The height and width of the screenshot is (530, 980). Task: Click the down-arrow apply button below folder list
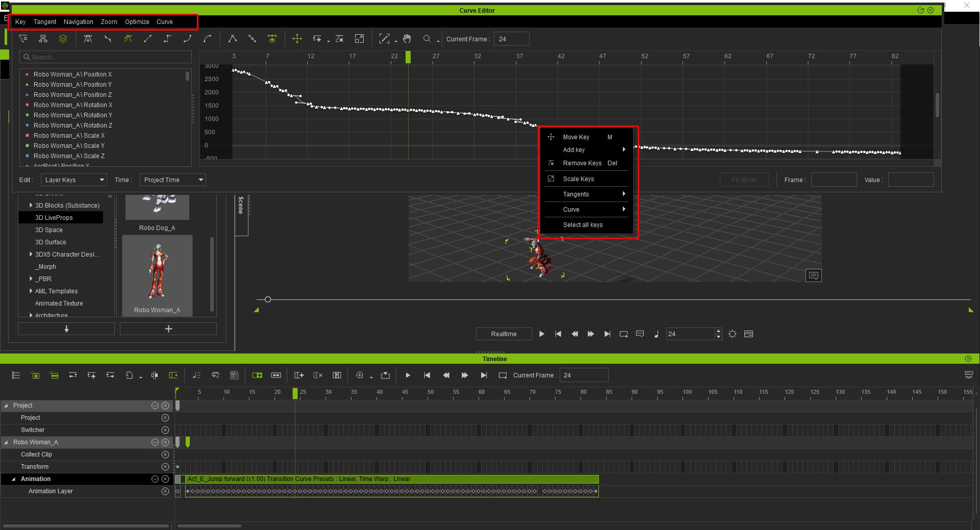point(66,329)
